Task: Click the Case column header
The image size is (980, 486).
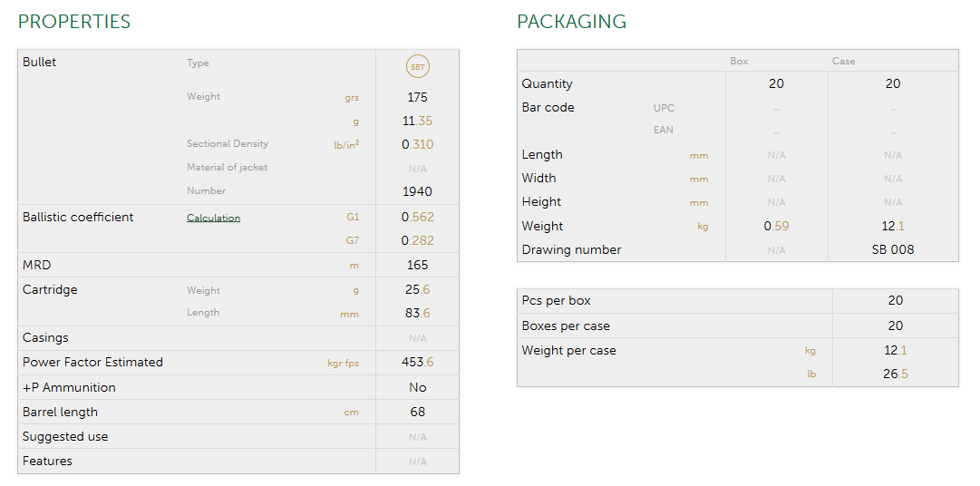Action: pos(843,62)
